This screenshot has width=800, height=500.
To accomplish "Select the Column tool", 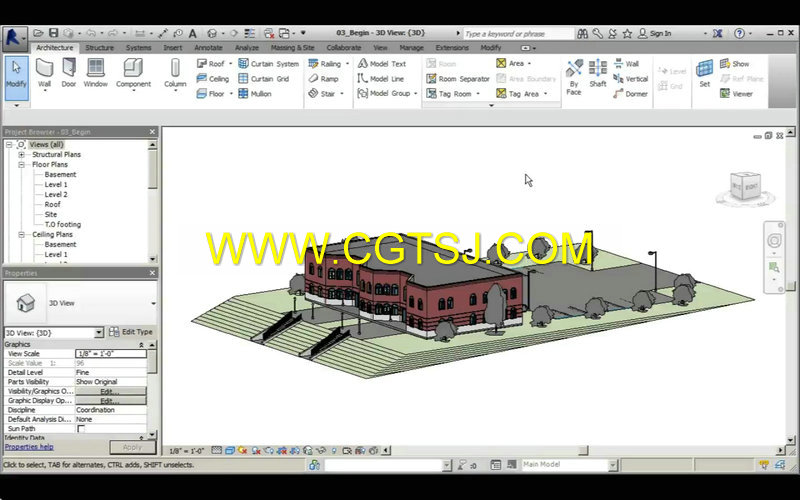I will point(175,73).
